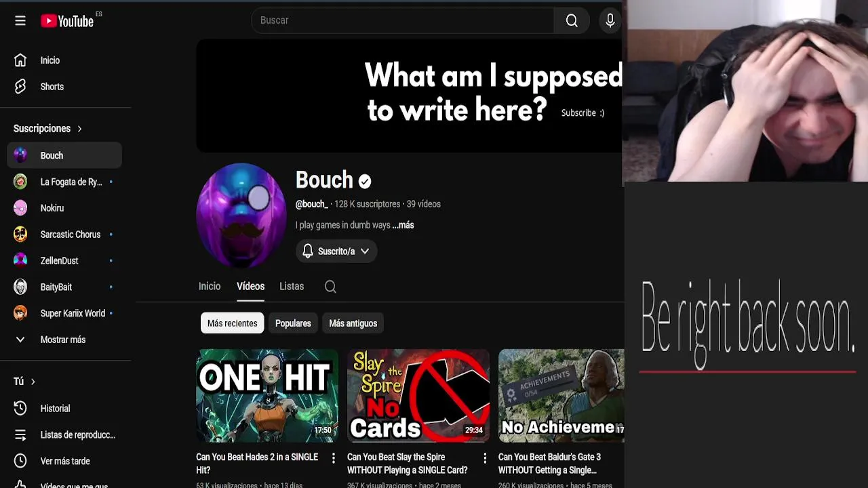
Task: Select Más antiguos filter chip
Action: coord(353,323)
